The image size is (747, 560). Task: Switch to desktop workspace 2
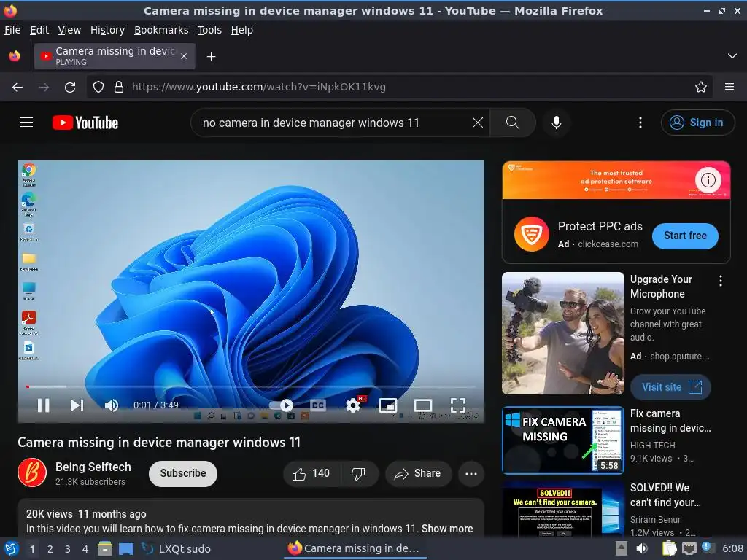50,549
